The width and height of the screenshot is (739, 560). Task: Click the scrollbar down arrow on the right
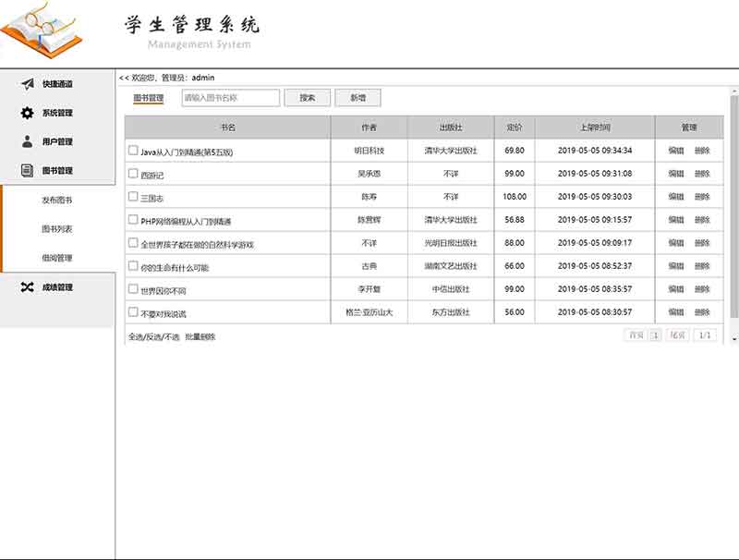(734, 339)
